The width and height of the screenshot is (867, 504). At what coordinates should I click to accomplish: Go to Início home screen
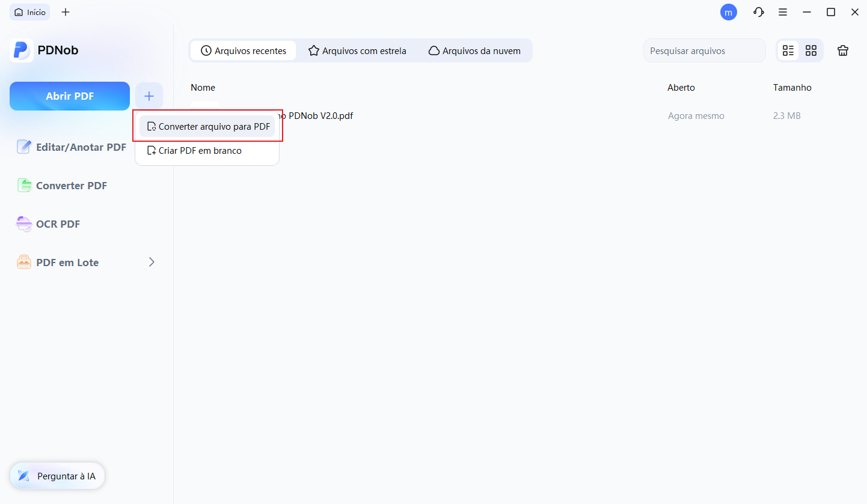tap(29, 11)
